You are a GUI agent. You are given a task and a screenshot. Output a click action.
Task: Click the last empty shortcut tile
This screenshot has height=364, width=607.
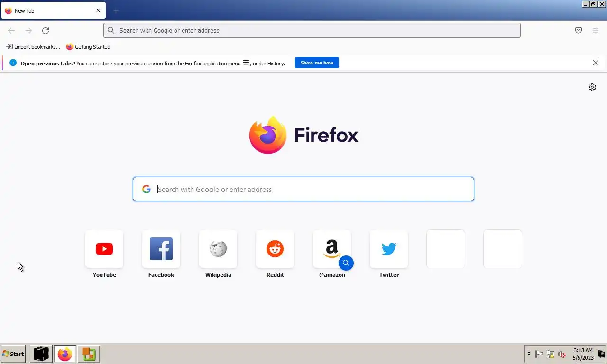503,249
